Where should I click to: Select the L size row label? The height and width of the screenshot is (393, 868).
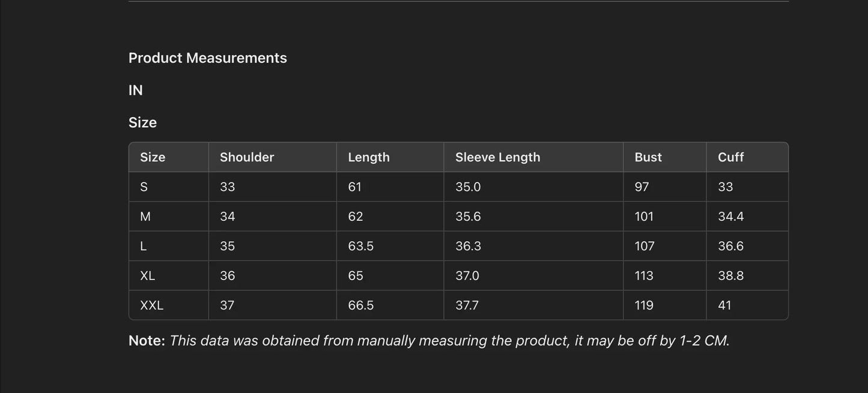[143, 246]
